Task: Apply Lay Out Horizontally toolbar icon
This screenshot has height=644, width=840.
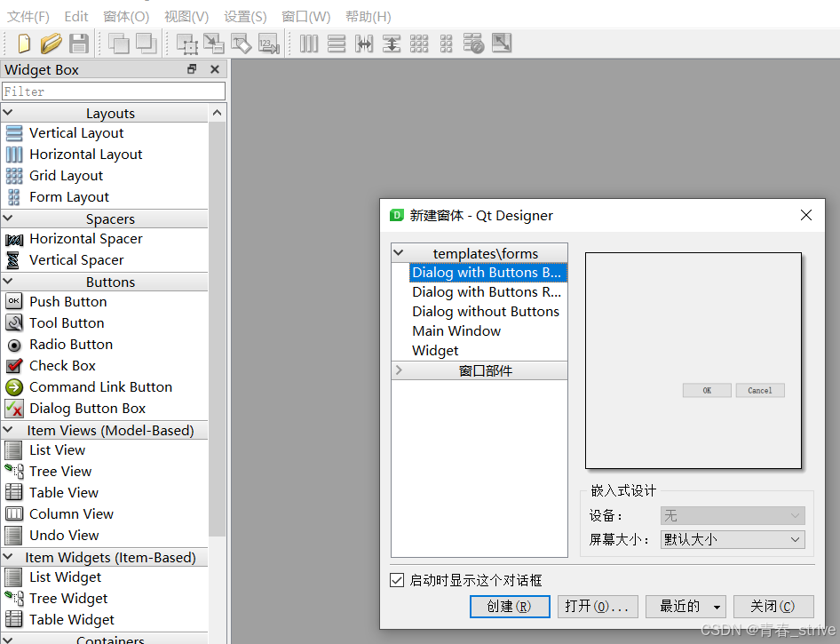Action: [309, 44]
